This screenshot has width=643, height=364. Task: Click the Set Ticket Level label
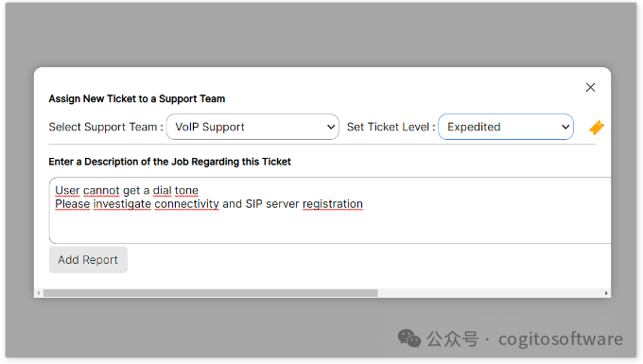pyautogui.click(x=391, y=127)
